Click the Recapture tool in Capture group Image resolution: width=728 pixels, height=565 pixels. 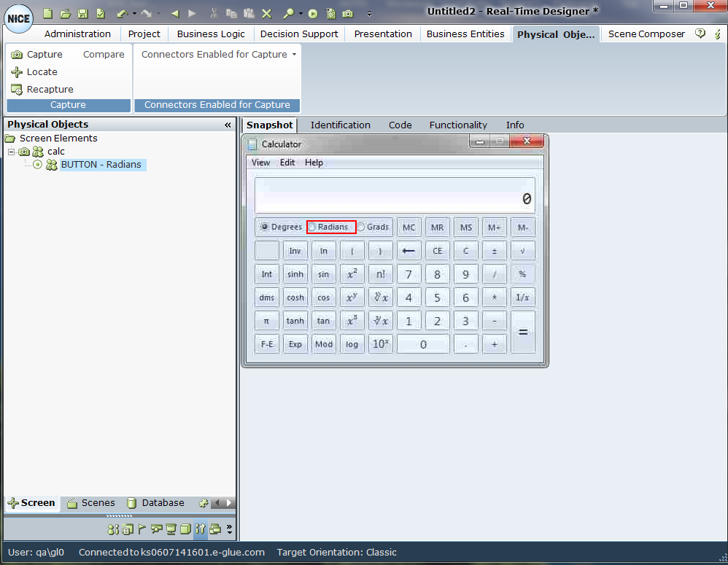42,89
